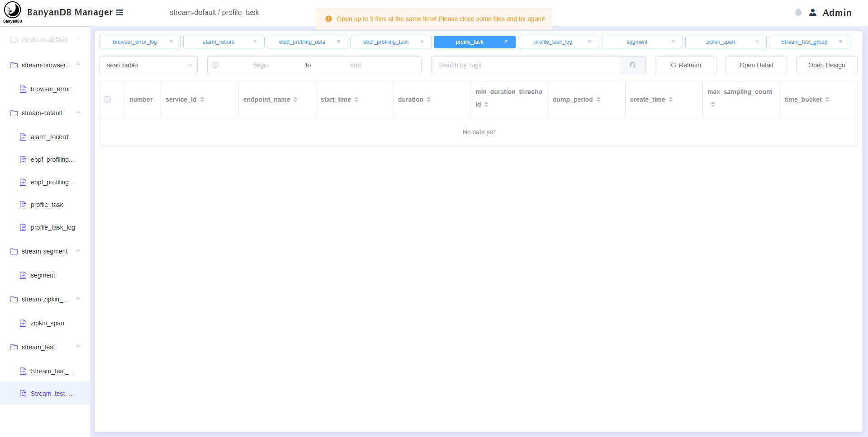Screen dimensions: 868x437
Task: Click the Open Design button
Action: pos(827,65)
